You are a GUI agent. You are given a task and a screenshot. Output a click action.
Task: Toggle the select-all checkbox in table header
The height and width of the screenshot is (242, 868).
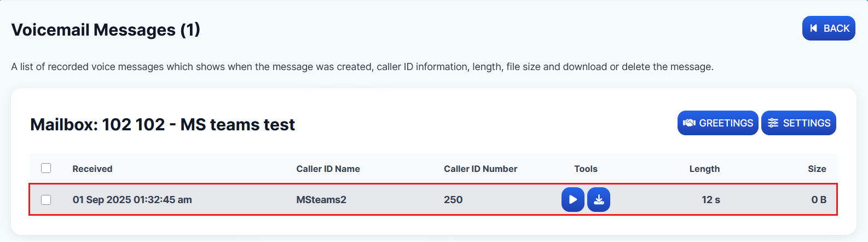point(46,168)
